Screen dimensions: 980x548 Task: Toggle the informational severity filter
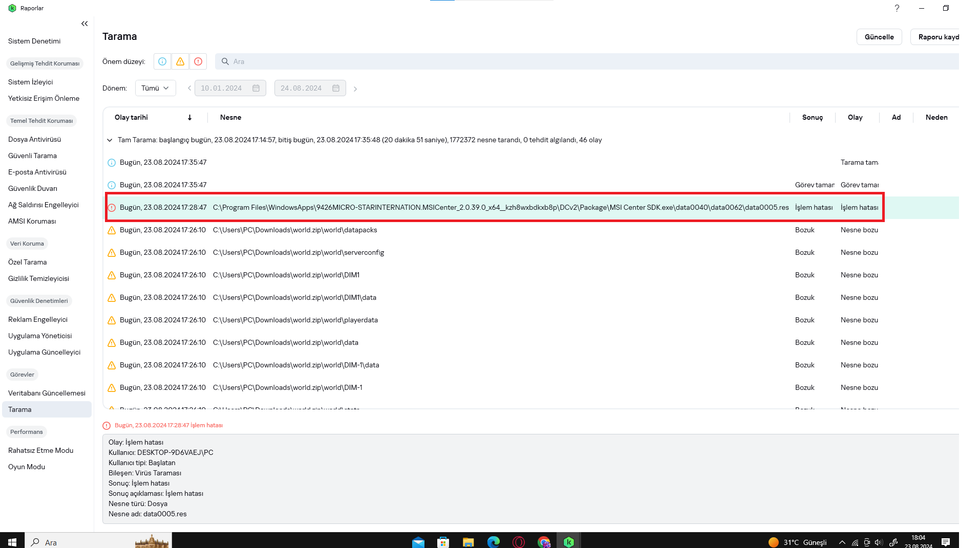pyautogui.click(x=162, y=61)
